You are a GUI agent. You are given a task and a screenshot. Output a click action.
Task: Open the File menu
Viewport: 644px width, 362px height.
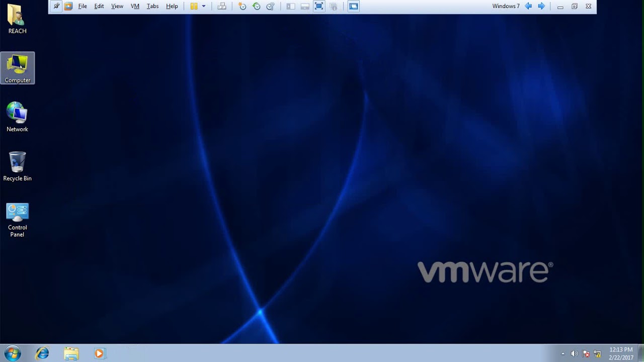[83, 7]
